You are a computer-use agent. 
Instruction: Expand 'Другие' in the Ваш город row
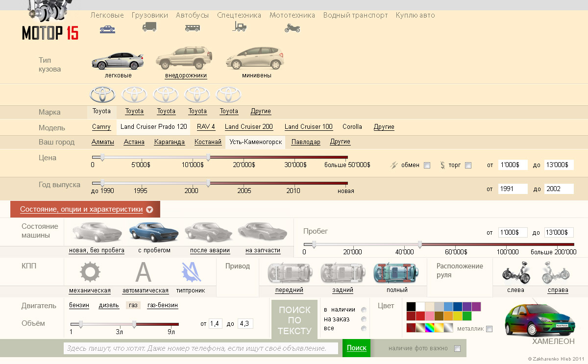click(x=340, y=142)
